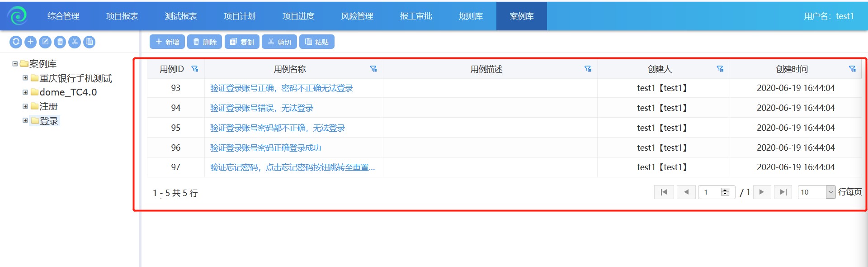Open case 验证忘记密码，点击忘记密码按钮跳转
The width and height of the screenshot is (868, 267).
(x=292, y=167)
